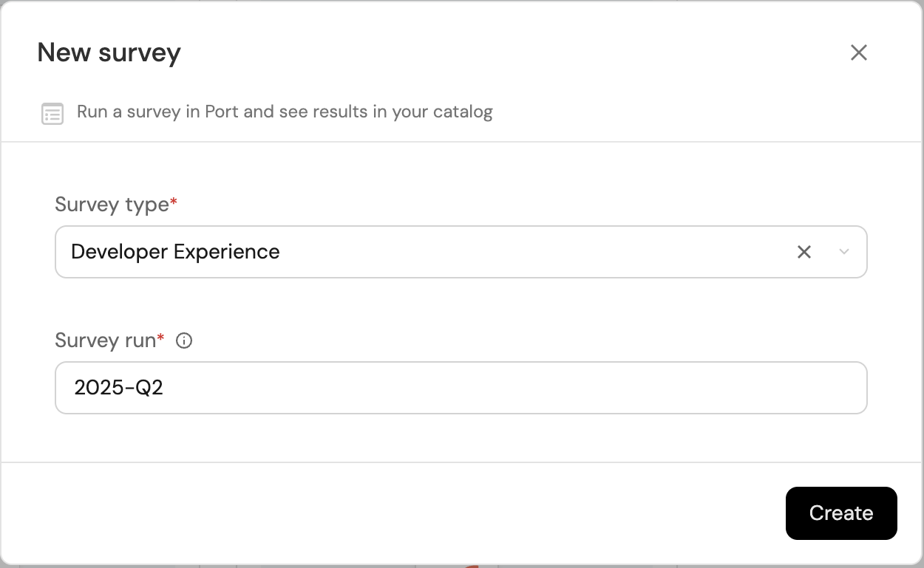Open the Survey type combo box
This screenshot has width=924, height=568.
coord(429,252)
